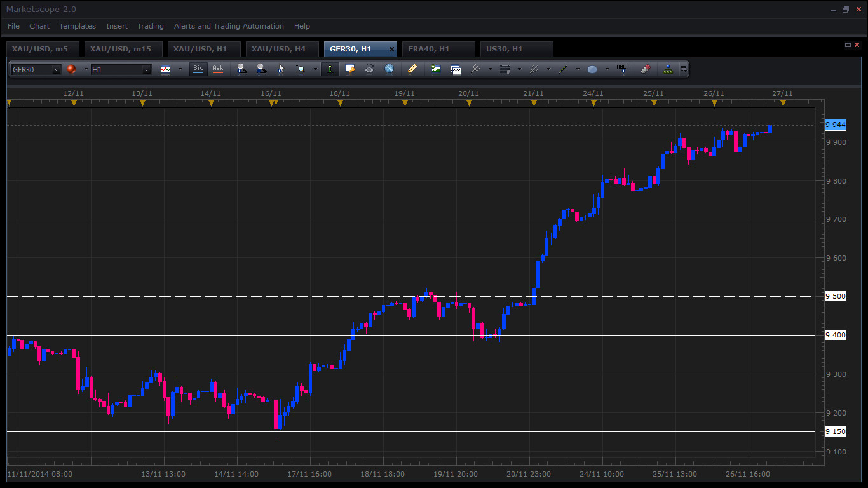868x488 pixels.
Task: Open the blue radar globe icon
Action: 389,69
